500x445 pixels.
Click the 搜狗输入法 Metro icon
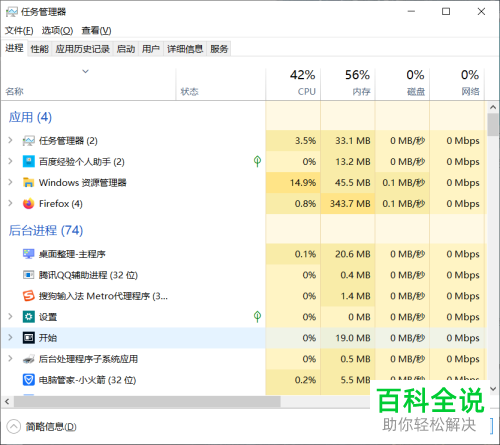[28, 296]
